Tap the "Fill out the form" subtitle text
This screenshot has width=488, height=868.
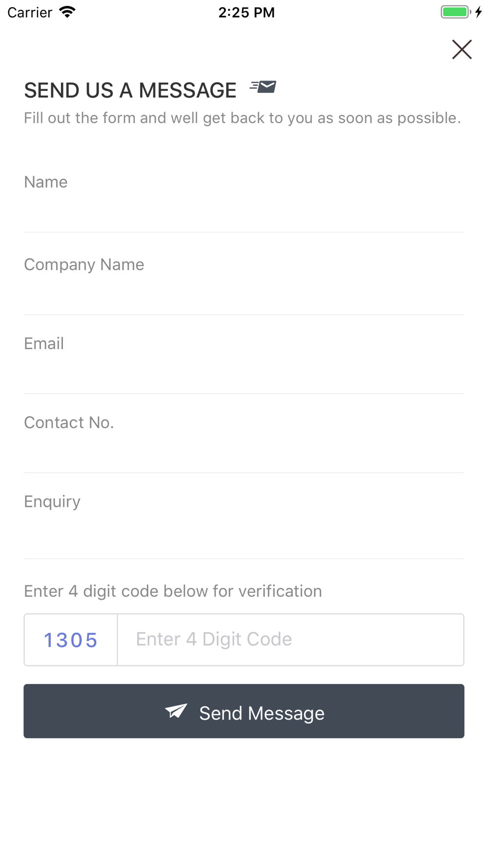(x=243, y=118)
